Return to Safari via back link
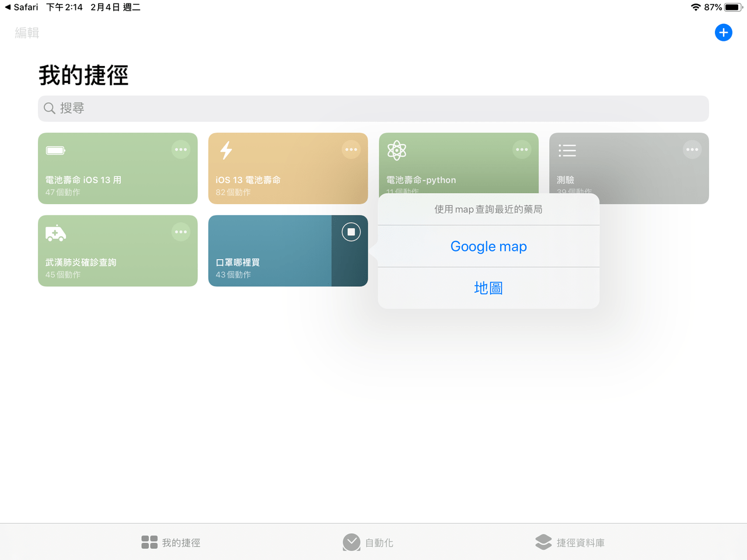The height and width of the screenshot is (560, 747). 22,7
